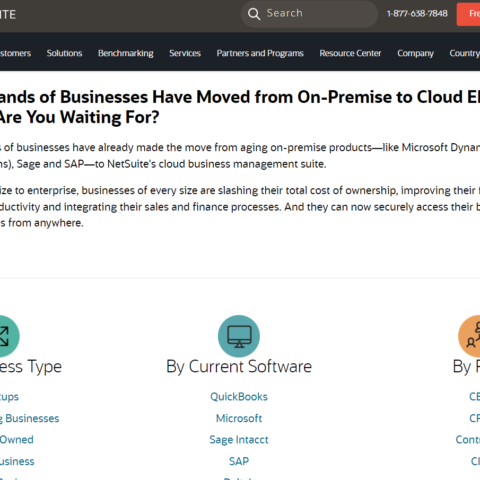
Task: Open the Resource Center menu
Action: pos(350,53)
